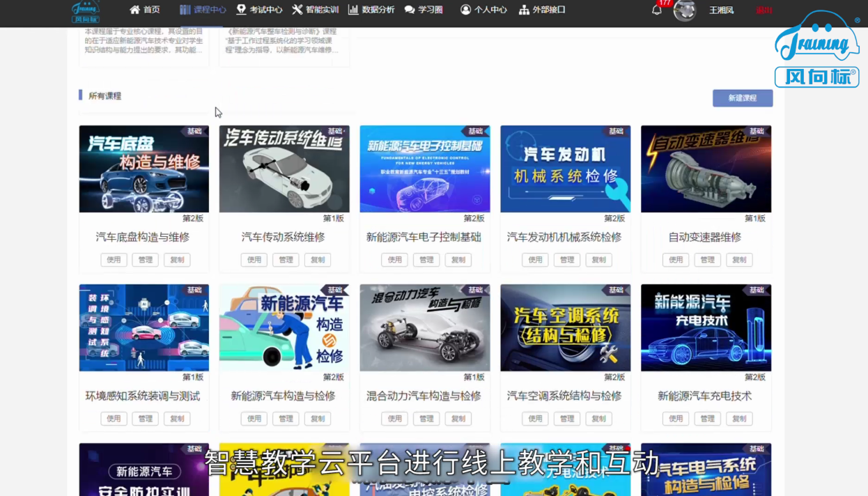Image resolution: width=868 pixels, height=496 pixels.
Task: Open the 考试中心 exam center icon
Action: coord(240,10)
